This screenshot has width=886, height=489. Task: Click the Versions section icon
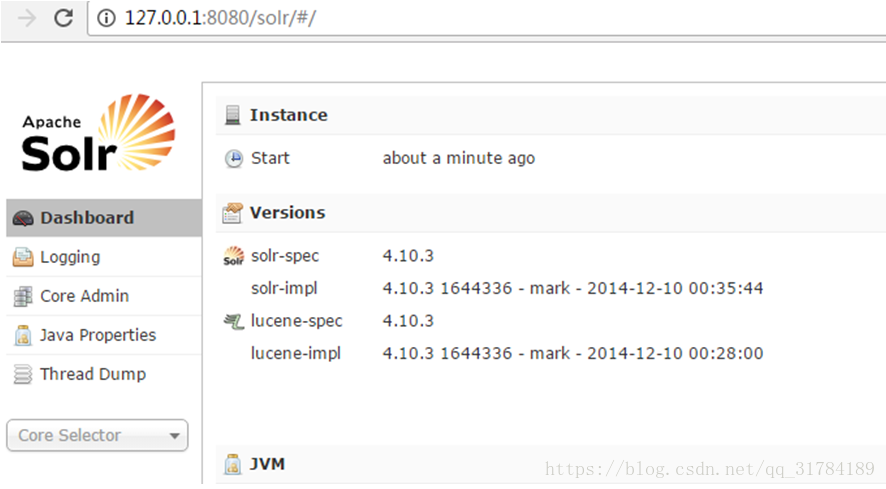click(232, 213)
